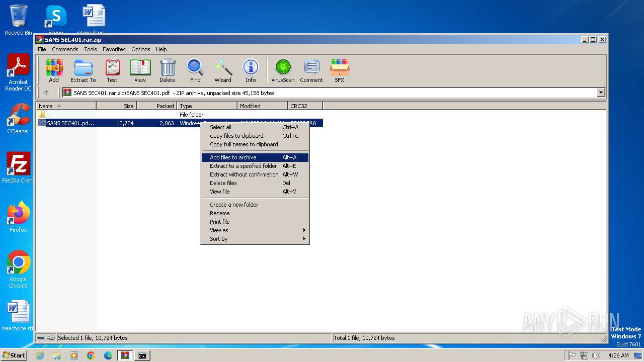Open the Wizard tool

pos(223,70)
